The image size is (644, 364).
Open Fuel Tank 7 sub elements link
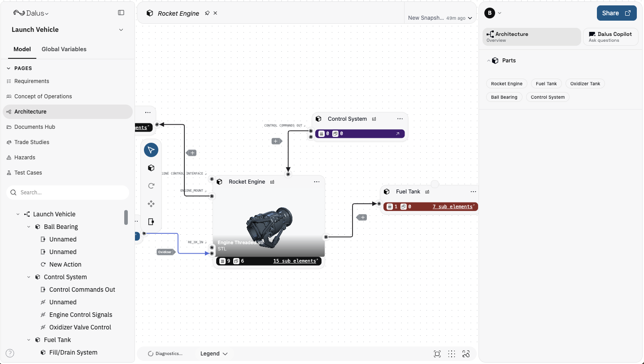click(453, 207)
